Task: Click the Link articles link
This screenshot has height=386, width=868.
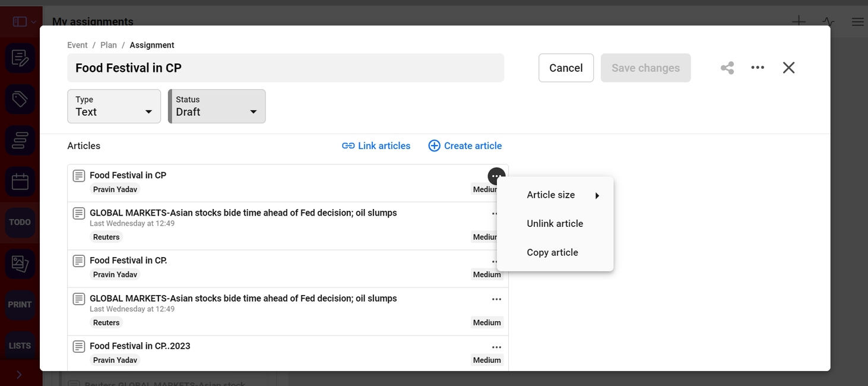Action: tap(376, 146)
